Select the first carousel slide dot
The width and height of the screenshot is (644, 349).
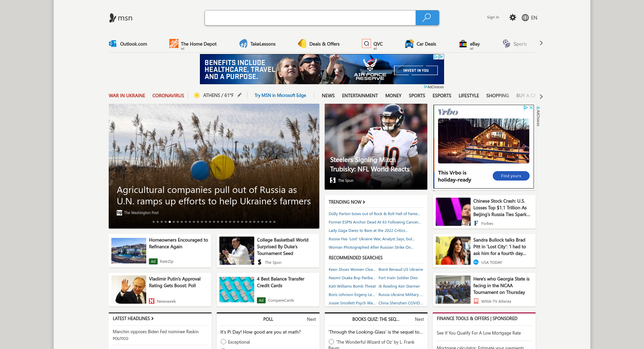[154, 222]
